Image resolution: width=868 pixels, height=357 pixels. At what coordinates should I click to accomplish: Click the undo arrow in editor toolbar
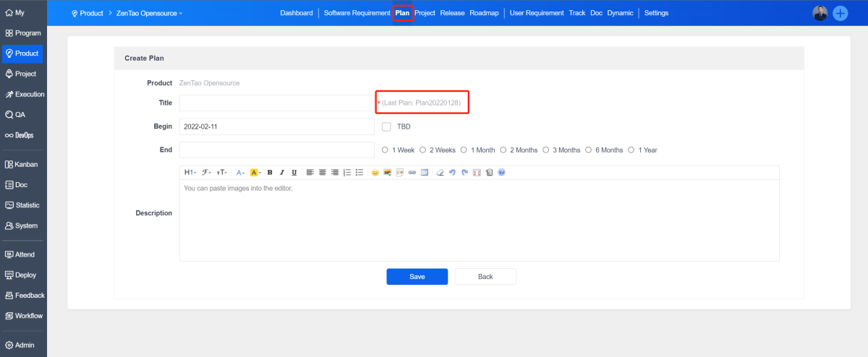[x=452, y=173]
